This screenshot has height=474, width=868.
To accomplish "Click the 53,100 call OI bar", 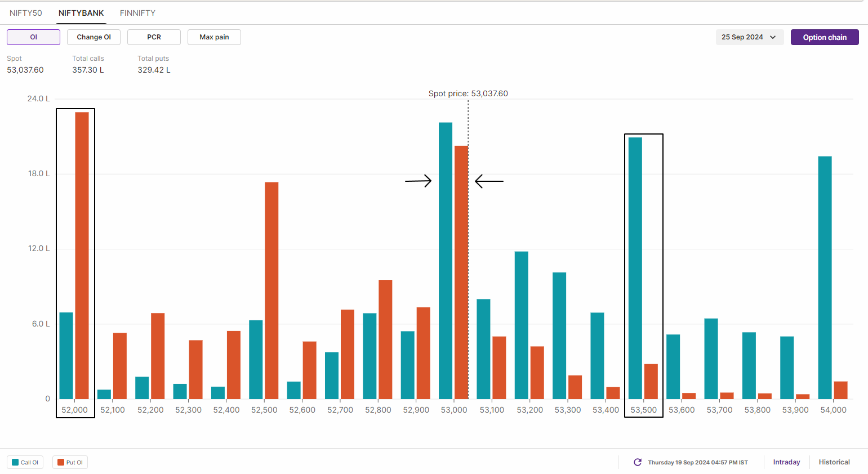I will click(483, 349).
